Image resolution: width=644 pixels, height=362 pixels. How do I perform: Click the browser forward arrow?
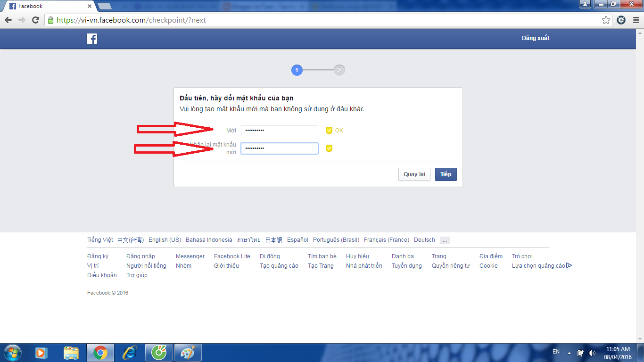pos(22,20)
